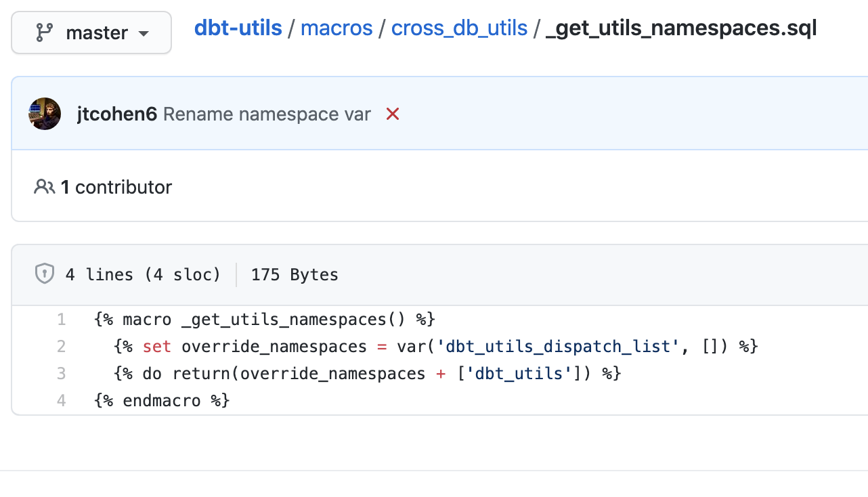Click the _get_utils_namespaces.sql file name
This screenshot has height=497, width=868.
point(681,28)
